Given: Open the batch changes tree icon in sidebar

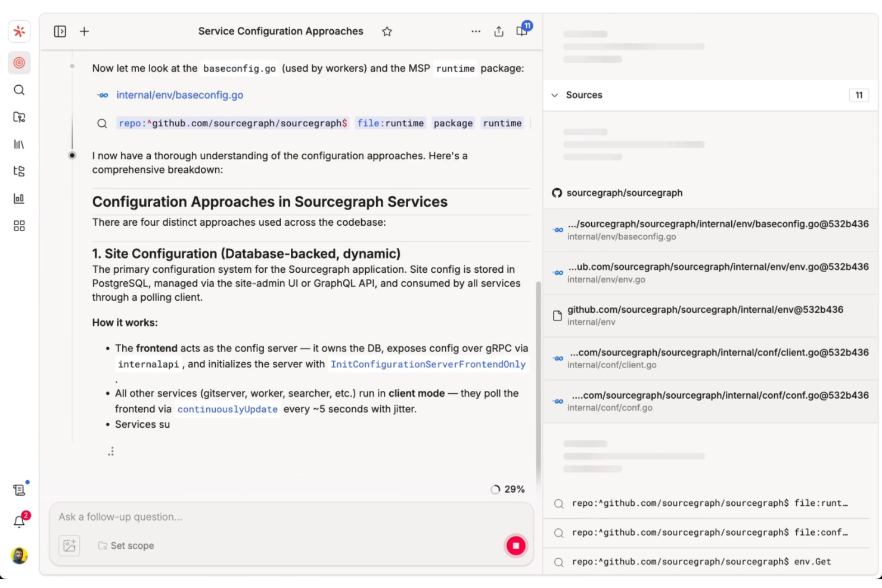Looking at the screenshot, I should point(19,172).
